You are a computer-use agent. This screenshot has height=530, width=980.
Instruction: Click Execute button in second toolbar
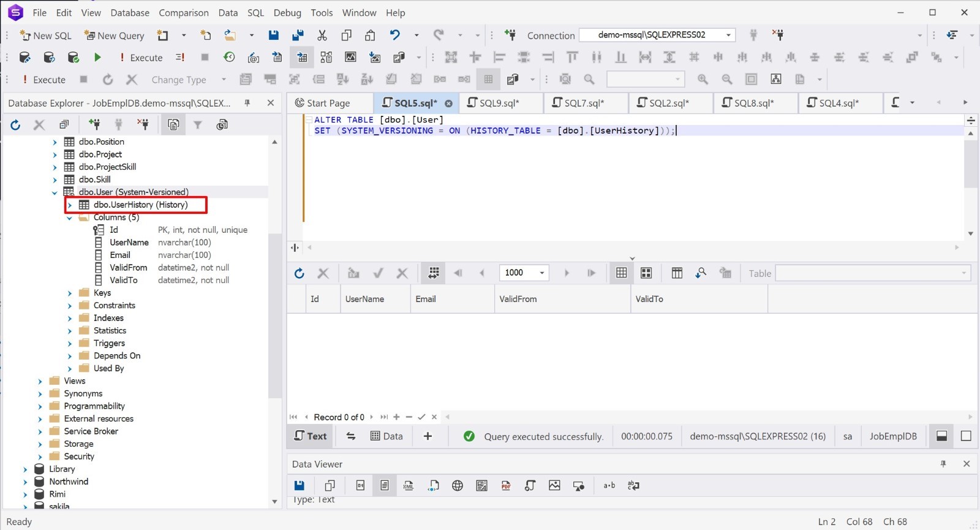(141, 58)
